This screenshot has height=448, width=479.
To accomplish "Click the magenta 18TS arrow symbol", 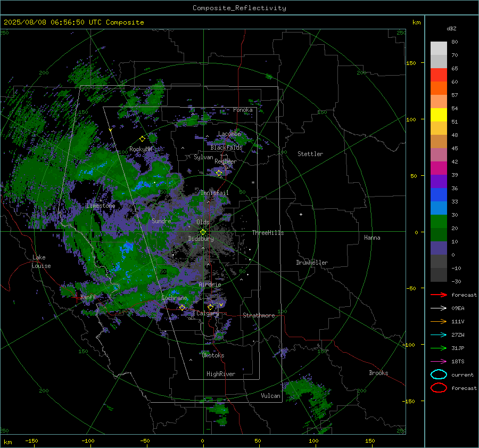I will [x=439, y=362].
